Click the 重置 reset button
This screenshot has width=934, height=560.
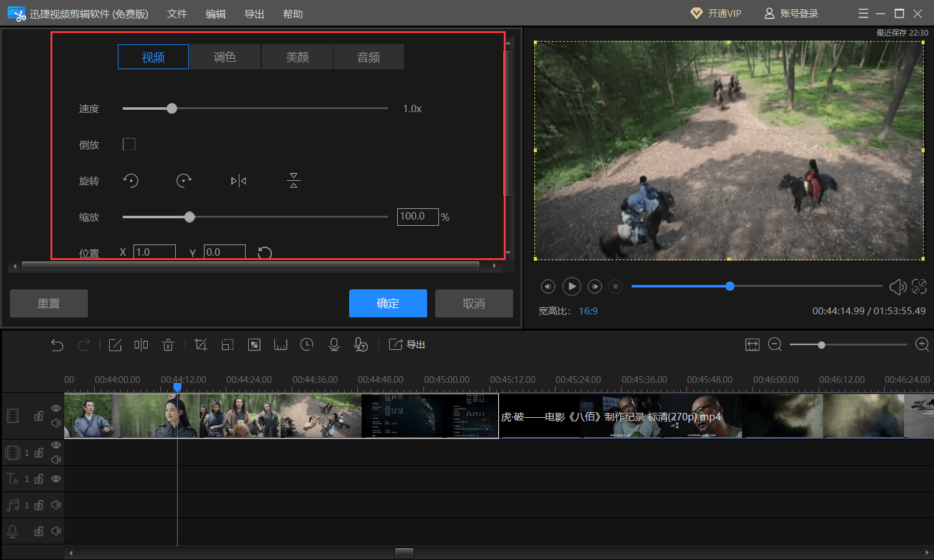tap(49, 303)
